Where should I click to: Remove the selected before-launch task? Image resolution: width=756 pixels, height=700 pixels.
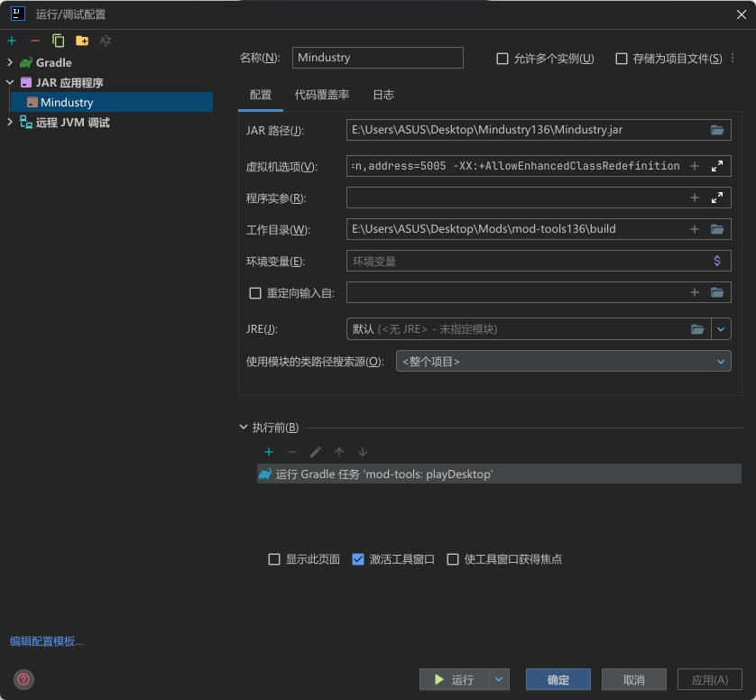(x=291, y=452)
